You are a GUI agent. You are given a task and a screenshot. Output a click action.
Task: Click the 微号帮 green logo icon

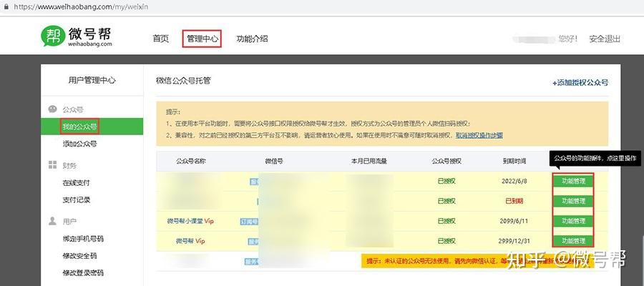tap(53, 36)
